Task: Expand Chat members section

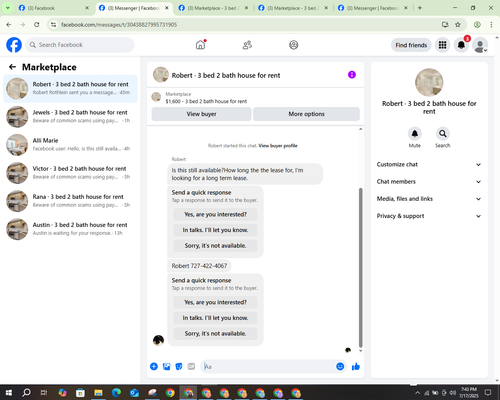Action: [x=429, y=182]
